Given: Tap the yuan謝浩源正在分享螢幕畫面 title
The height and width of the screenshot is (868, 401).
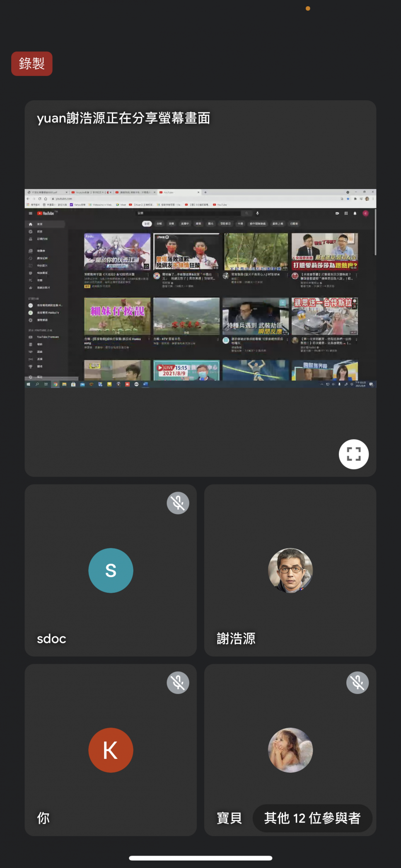Looking at the screenshot, I should pos(123,119).
